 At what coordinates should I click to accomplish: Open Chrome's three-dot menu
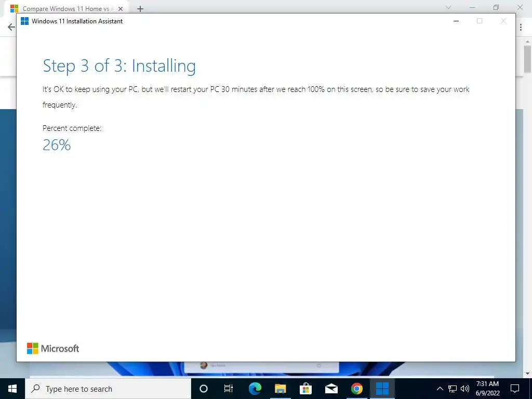521,27
